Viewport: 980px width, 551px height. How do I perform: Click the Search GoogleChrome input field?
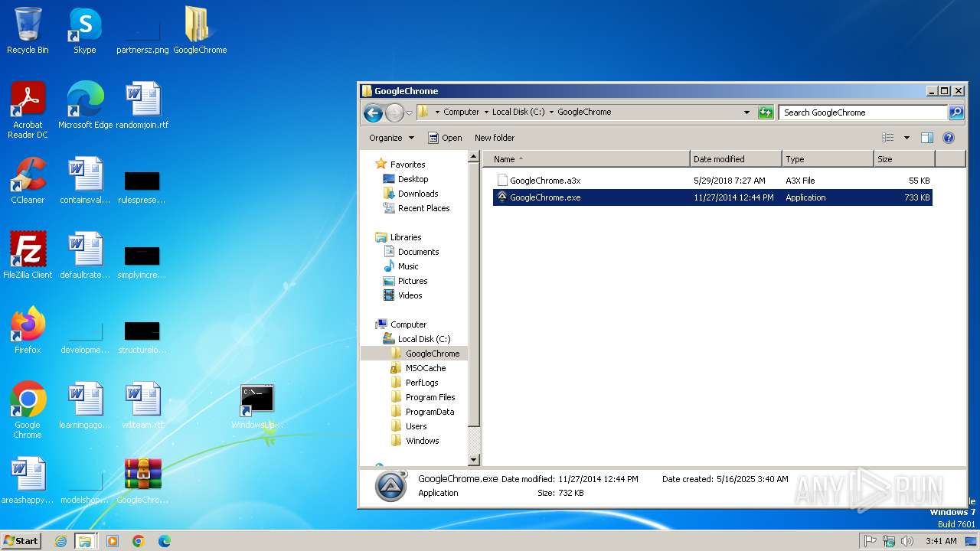pyautogui.click(x=863, y=112)
